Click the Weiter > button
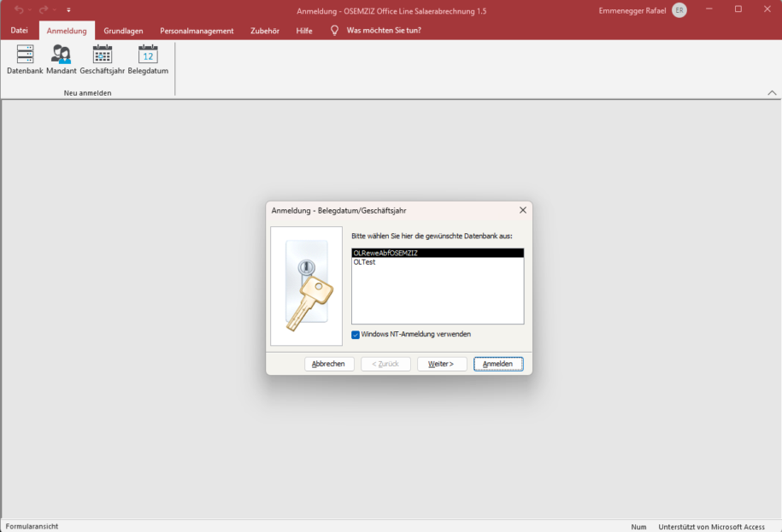782x532 pixels. (442, 363)
